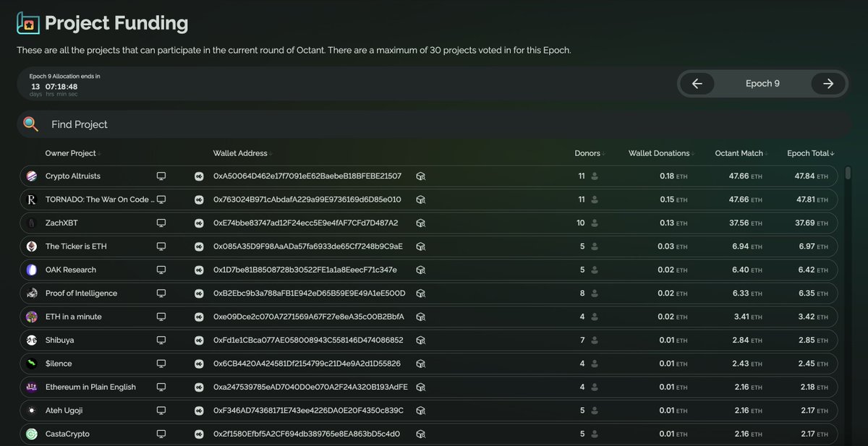Click round Octant icon for ETH in a minute
This screenshot has height=446, width=868.
(199, 317)
